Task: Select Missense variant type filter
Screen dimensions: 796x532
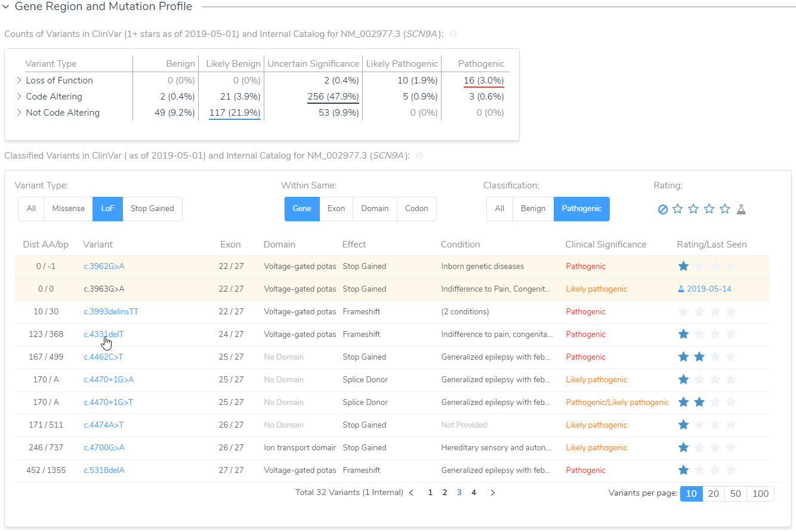Action: coord(68,209)
